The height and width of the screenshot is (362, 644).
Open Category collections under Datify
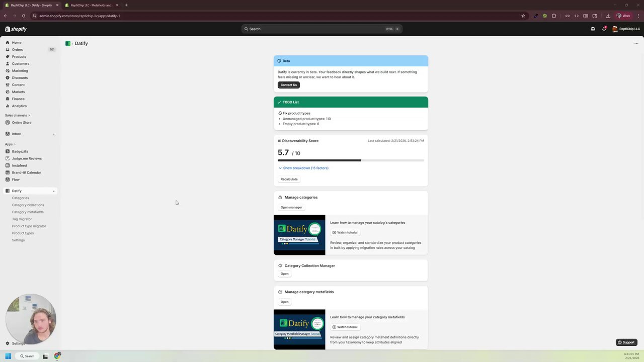pos(28,205)
